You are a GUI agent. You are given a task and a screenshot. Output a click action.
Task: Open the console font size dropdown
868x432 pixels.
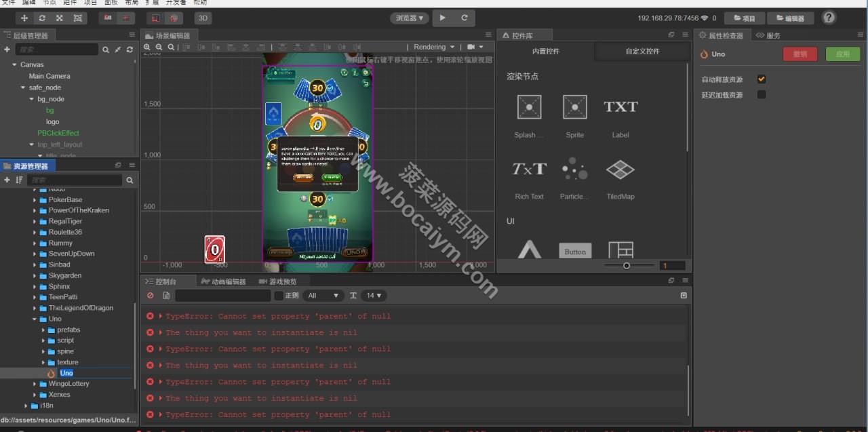tap(375, 296)
